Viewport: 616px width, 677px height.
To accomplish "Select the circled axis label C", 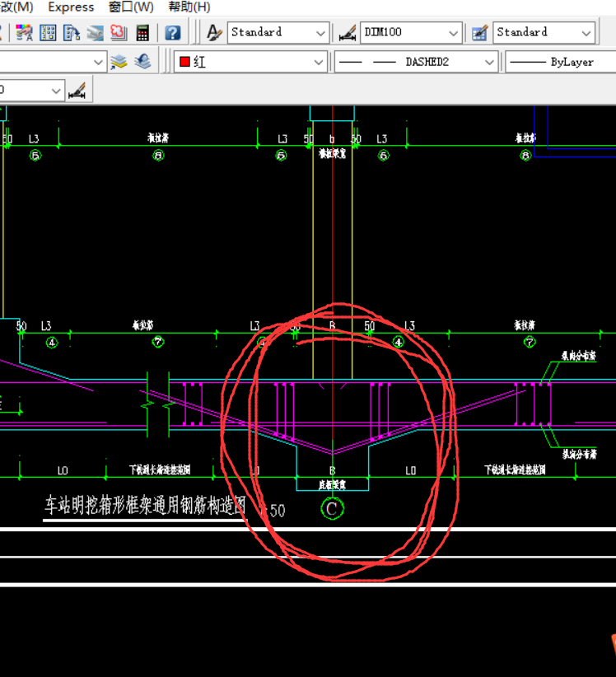I will point(332,509).
